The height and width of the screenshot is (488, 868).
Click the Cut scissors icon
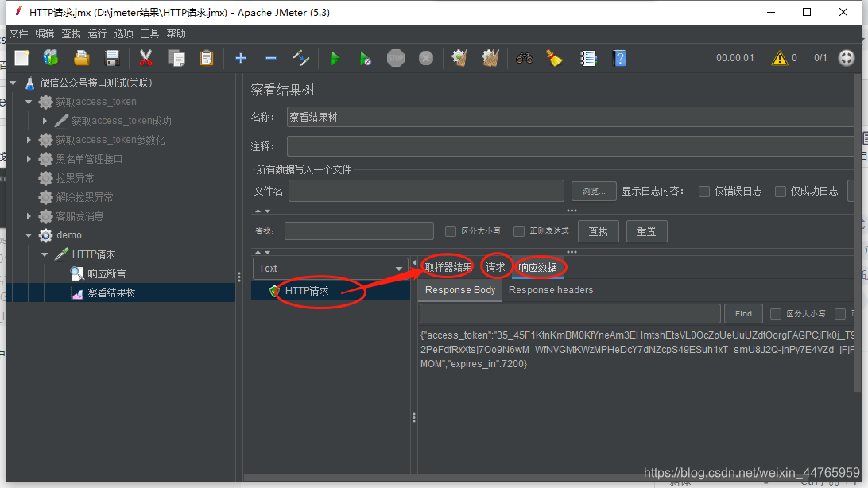click(145, 58)
